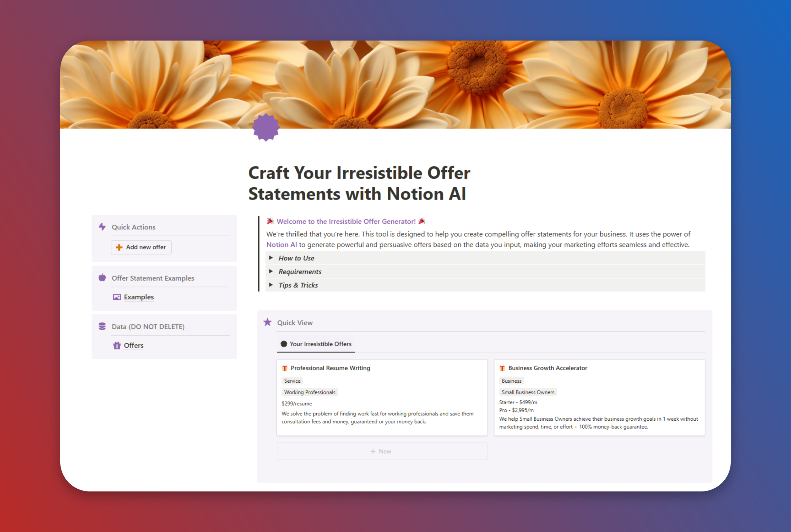Open the Offers database link
This screenshot has height=532, width=791.
(133, 345)
